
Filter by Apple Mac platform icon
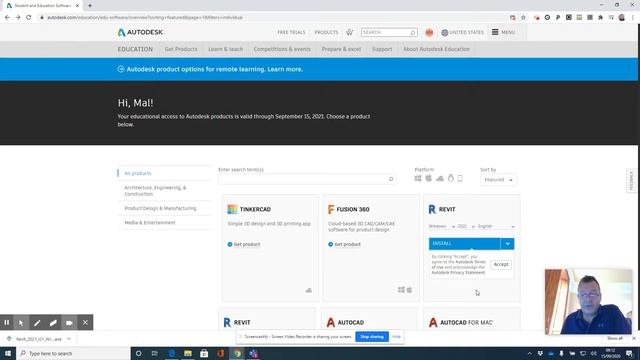tap(429, 178)
